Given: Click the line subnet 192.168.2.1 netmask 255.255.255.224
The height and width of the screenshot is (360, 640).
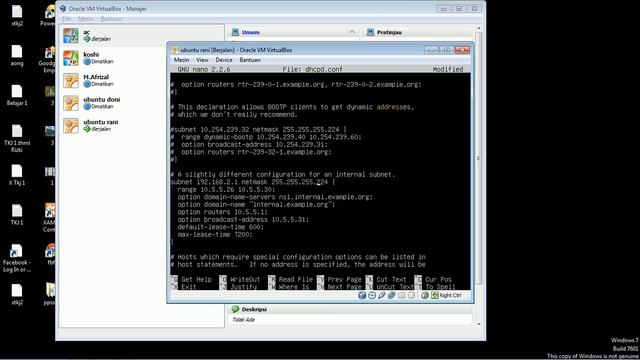Looking at the screenshot, I should click(253, 182).
